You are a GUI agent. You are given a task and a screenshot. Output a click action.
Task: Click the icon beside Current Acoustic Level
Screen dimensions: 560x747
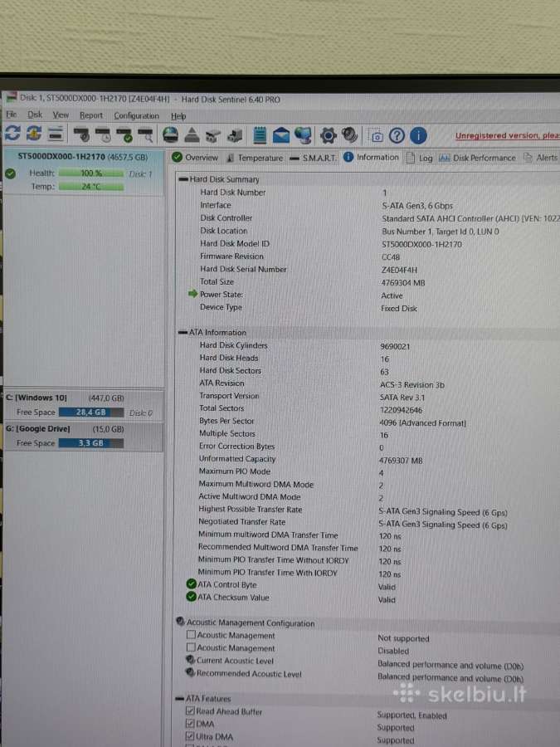point(191,661)
